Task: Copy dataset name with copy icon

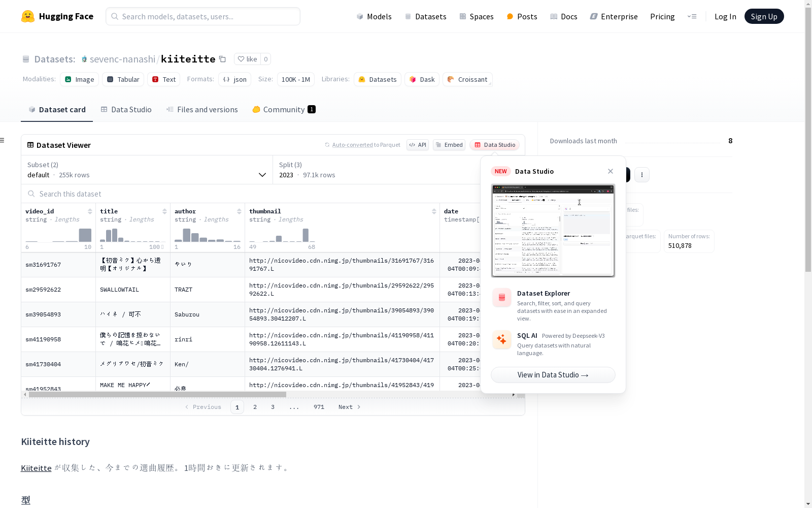Action: [x=222, y=59]
